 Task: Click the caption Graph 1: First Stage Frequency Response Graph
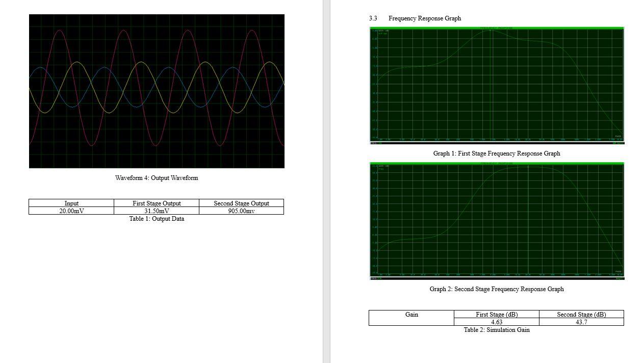(497, 153)
